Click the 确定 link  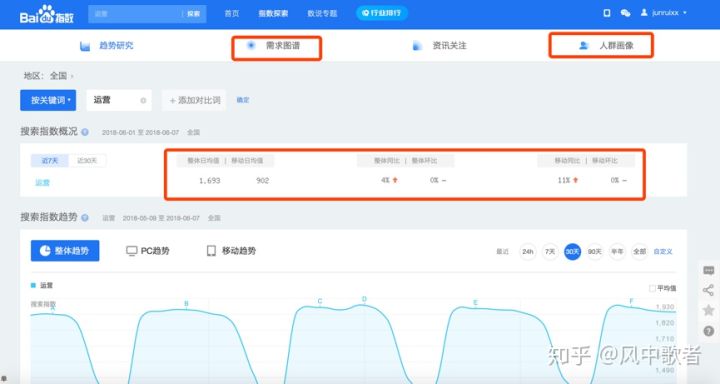coord(243,100)
